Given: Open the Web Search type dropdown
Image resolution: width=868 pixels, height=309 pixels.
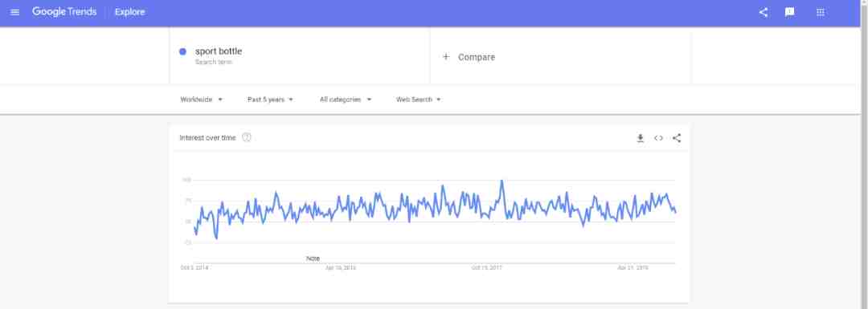Looking at the screenshot, I should point(419,100).
